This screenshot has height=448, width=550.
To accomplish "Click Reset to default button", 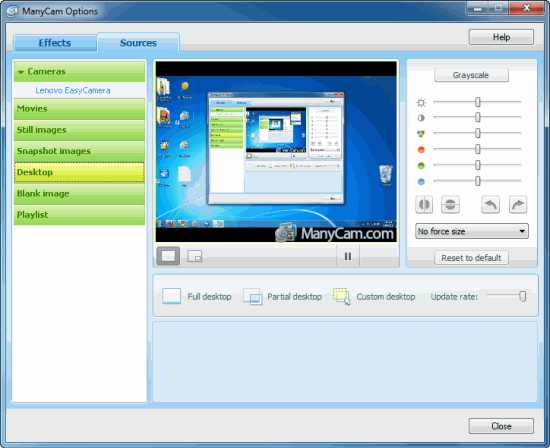I will click(x=471, y=258).
